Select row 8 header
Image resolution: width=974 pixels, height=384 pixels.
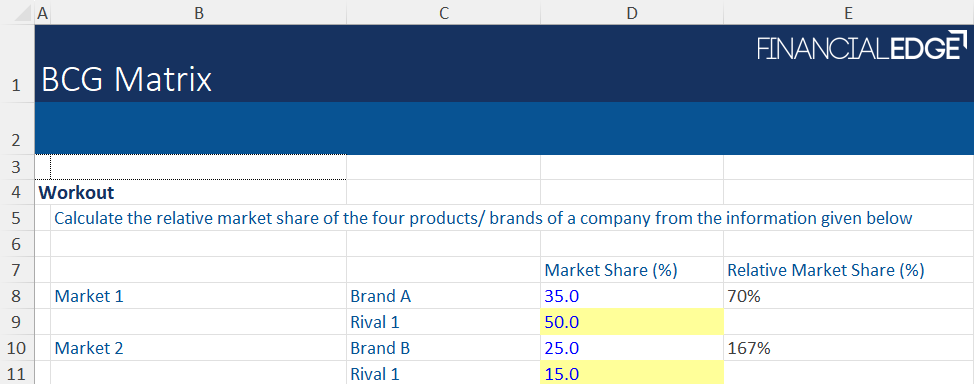point(17,296)
